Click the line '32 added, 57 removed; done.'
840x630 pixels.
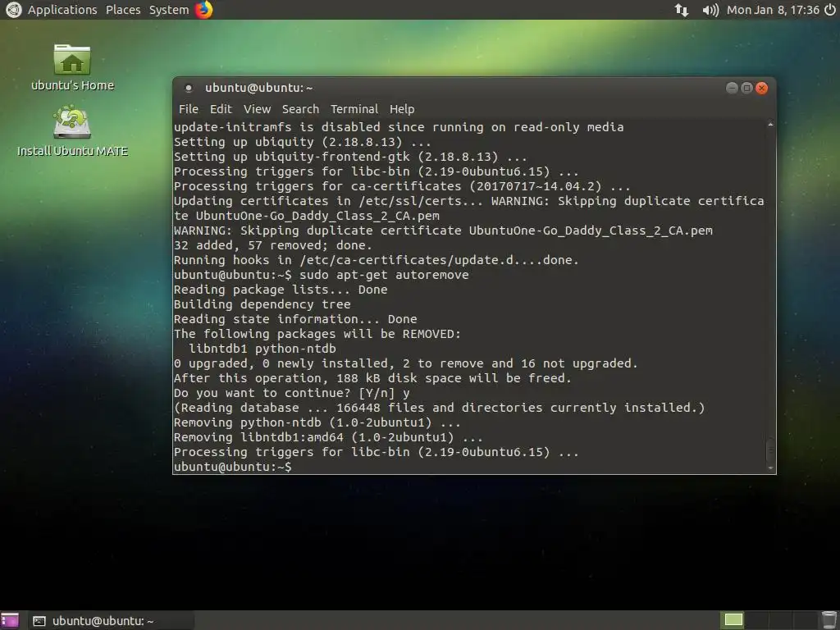(272, 245)
